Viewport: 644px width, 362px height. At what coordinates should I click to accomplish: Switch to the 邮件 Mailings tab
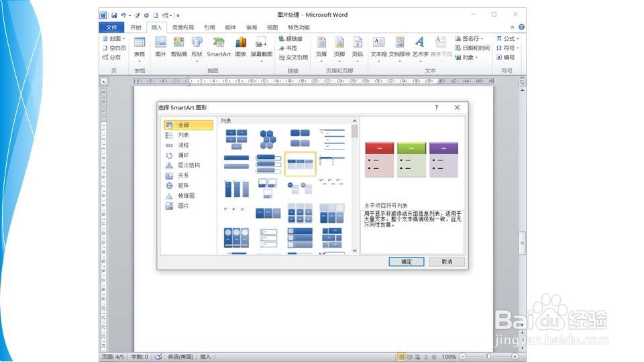(x=230, y=27)
